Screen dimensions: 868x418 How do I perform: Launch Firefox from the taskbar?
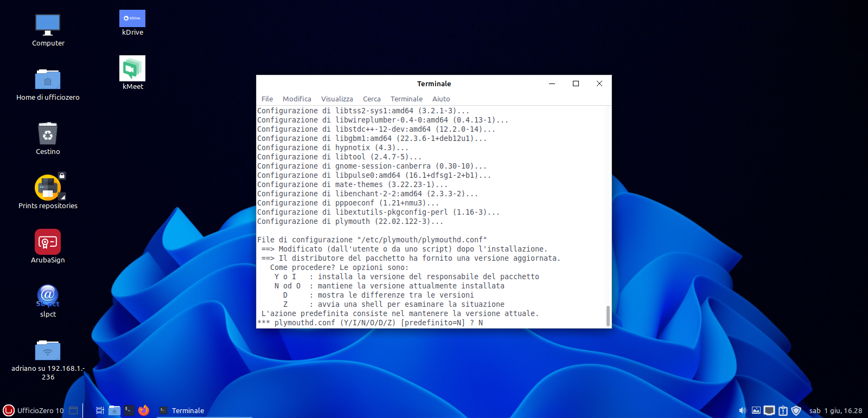tap(143, 410)
